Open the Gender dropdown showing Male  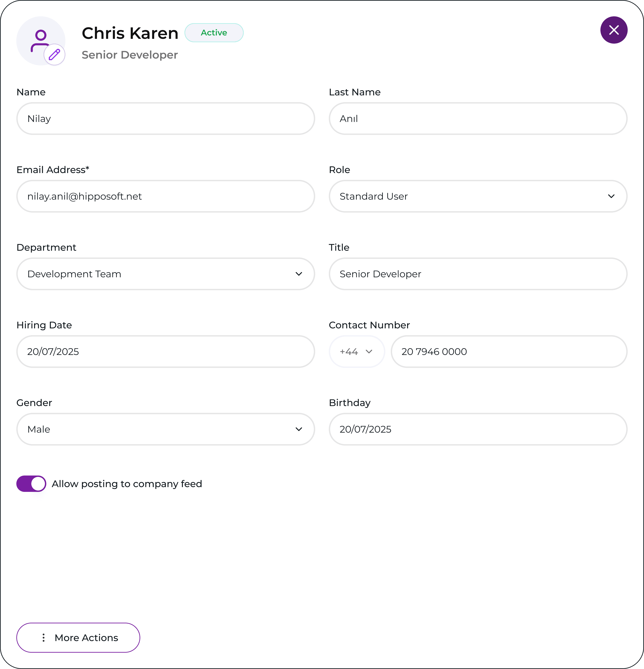165,429
